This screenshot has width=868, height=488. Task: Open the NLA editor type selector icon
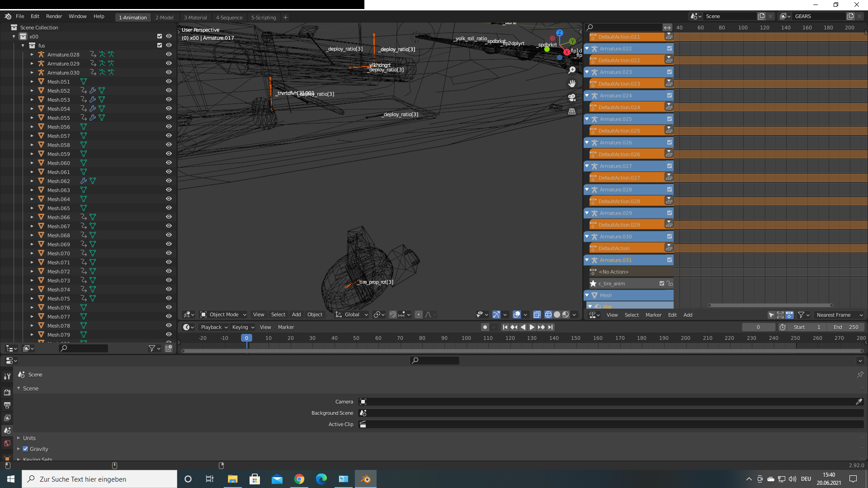(592, 315)
